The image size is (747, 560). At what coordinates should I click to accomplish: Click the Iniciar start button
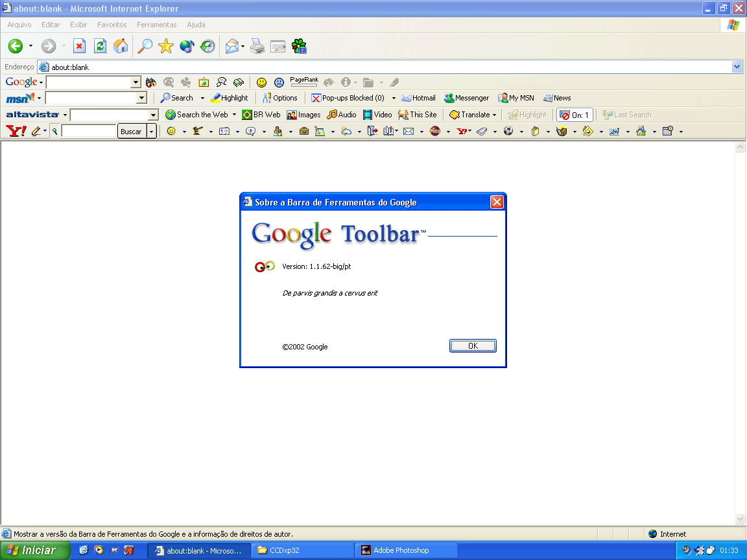(34, 550)
